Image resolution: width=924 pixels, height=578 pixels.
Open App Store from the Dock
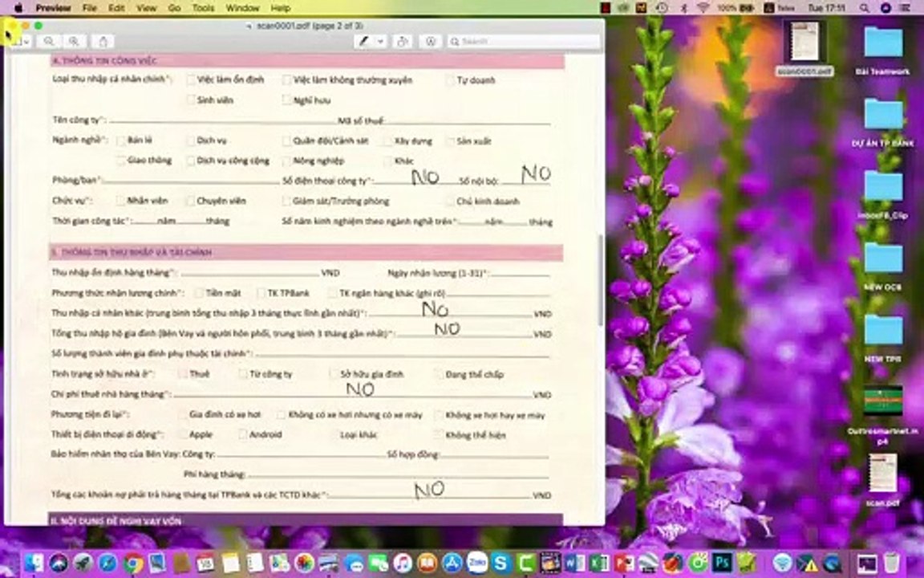click(452, 563)
